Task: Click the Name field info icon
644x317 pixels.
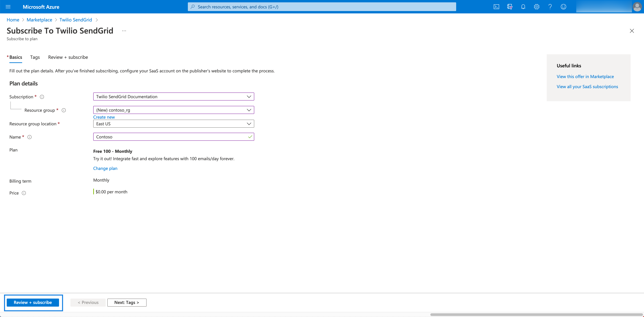Action: coord(30,137)
